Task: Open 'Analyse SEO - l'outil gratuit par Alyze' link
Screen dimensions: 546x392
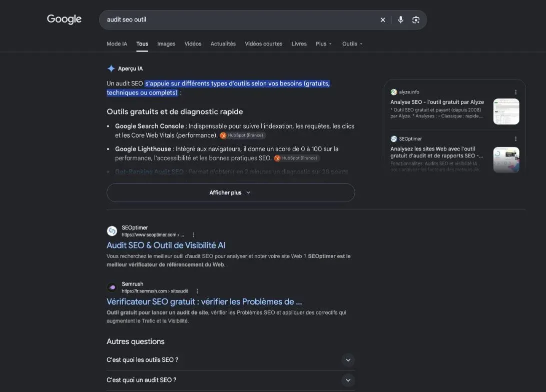Action: coord(437,102)
